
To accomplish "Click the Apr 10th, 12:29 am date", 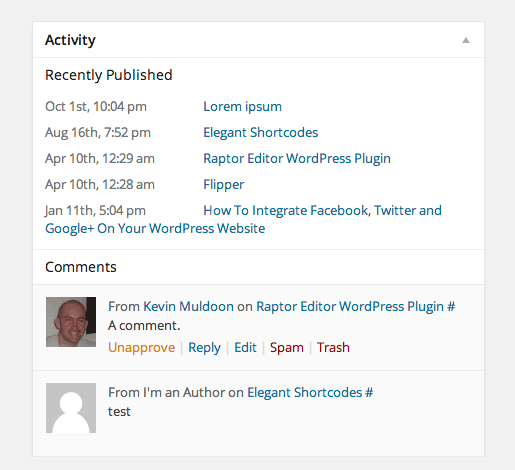I will coord(100,159).
